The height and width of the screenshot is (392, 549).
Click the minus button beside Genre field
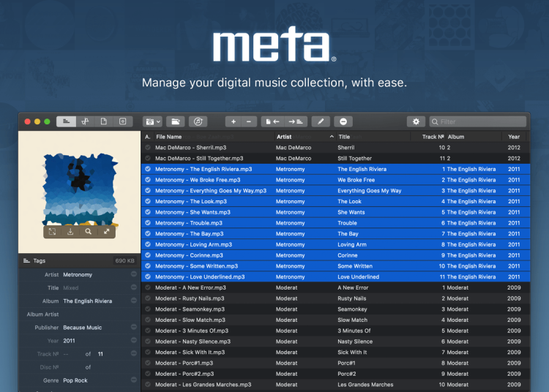coord(133,380)
